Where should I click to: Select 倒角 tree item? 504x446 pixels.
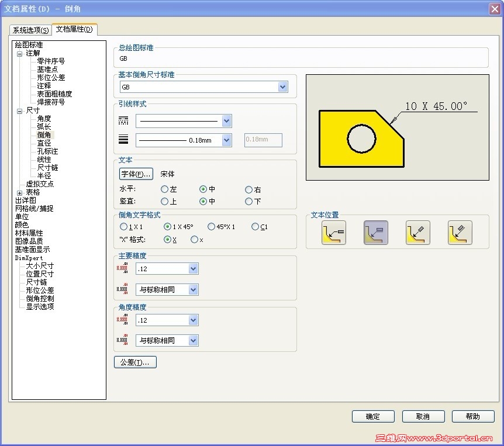tap(44, 134)
